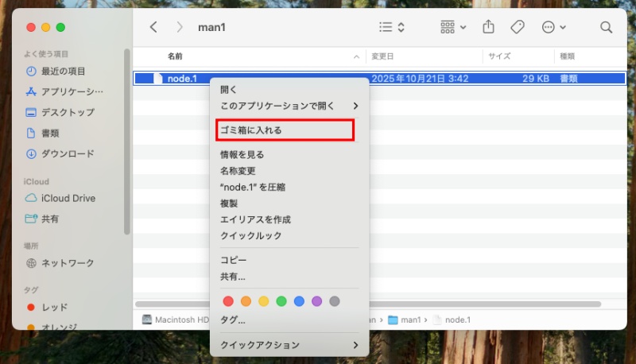This screenshot has height=364, width=636.
Task: Apply the red color tag
Action: tap(228, 301)
